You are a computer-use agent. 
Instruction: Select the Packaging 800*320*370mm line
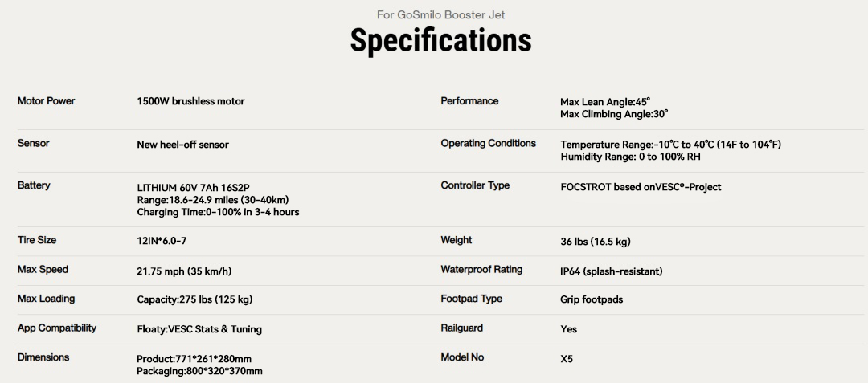[x=199, y=372]
